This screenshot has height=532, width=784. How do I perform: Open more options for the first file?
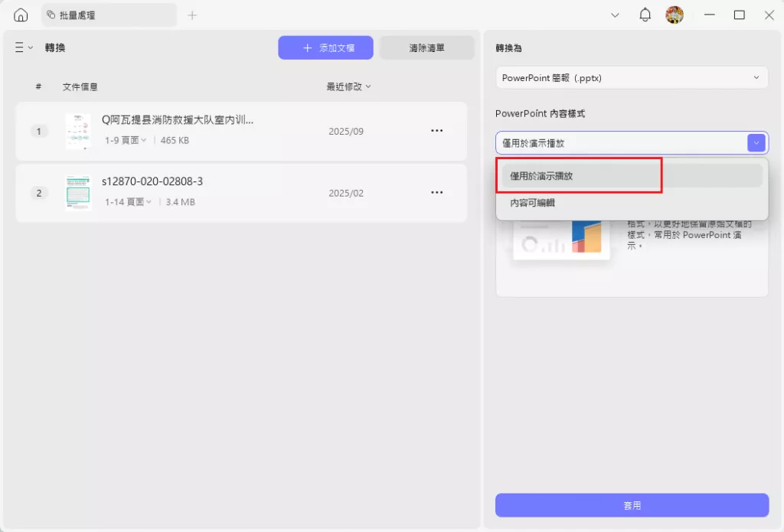[437, 130]
